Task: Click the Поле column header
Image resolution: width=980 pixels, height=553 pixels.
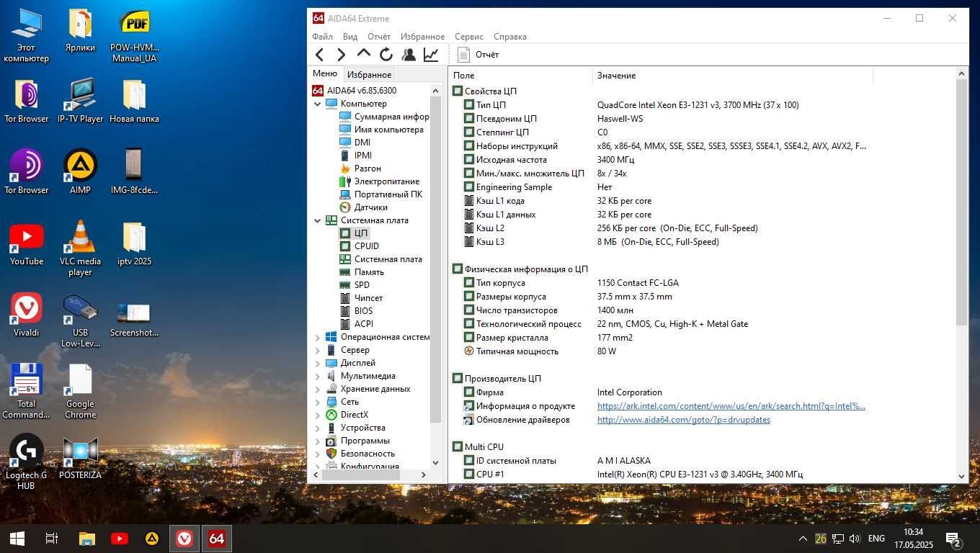Action: point(520,76)
